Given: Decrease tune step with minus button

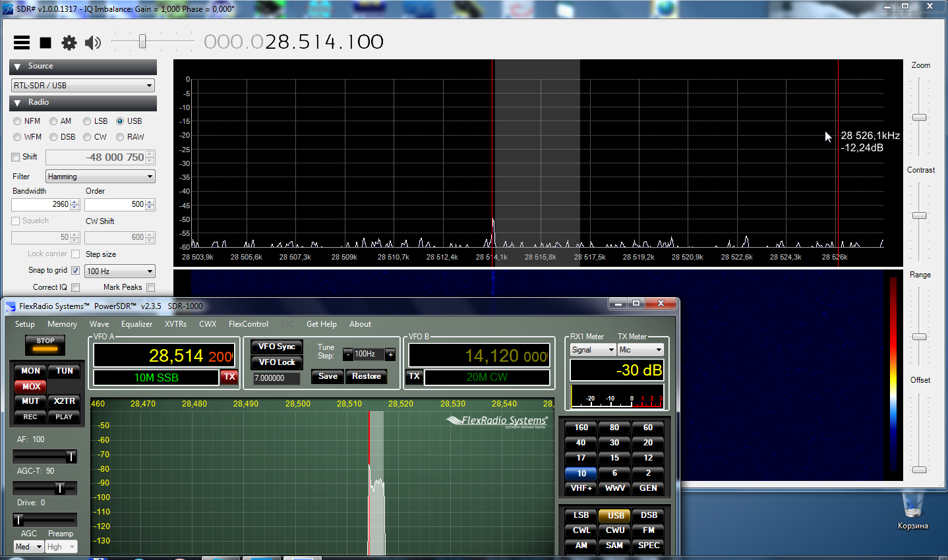Looking at the screenshot, I should click(x=348, y=354).
